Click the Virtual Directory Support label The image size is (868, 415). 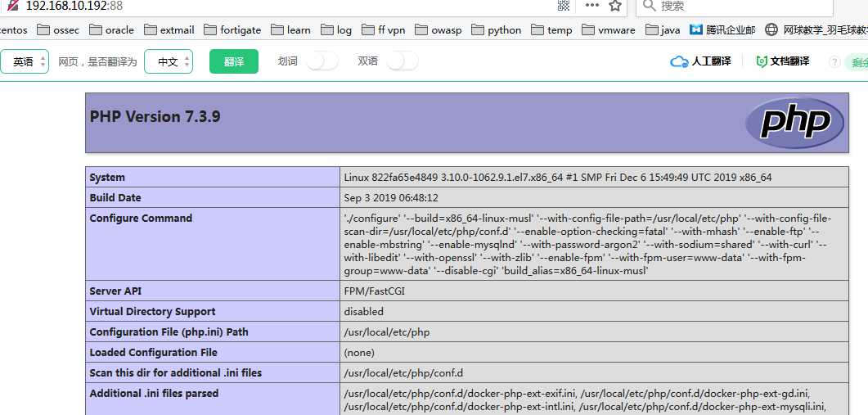pyautogui.click(x=153, y=311)
